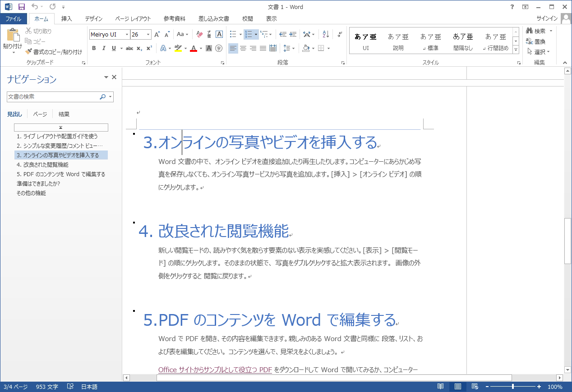Toggle Bold formatting
This screenshot has width=572, height=392.
point(94,48)
